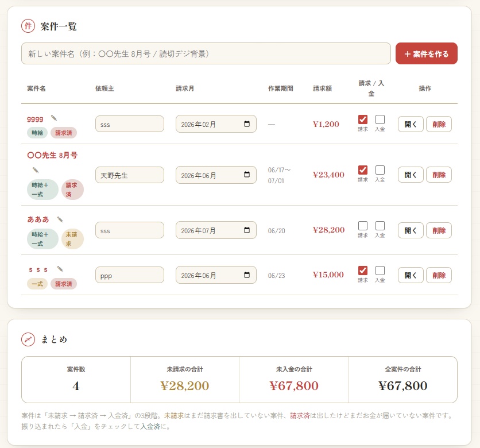This screenshot has width=480, height=448.
Task: Click the 請求月 column header
Action: tap(185, 88)
